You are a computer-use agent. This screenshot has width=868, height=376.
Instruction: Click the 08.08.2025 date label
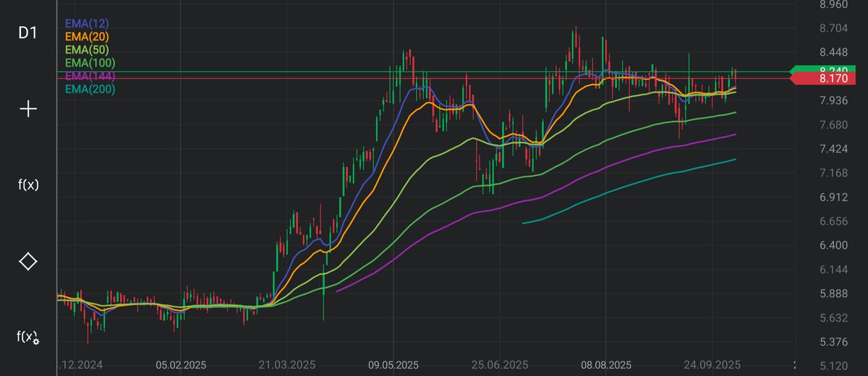(605, 364)
